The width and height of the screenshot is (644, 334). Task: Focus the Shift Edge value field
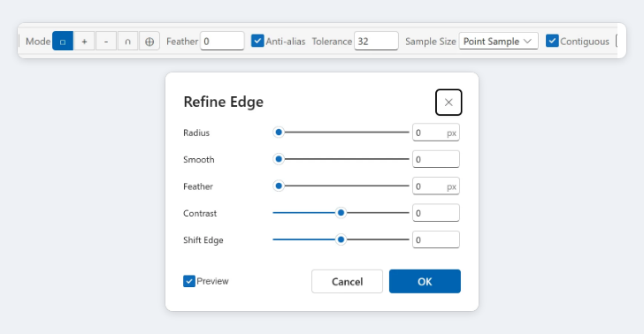click(x=436, y=240)
